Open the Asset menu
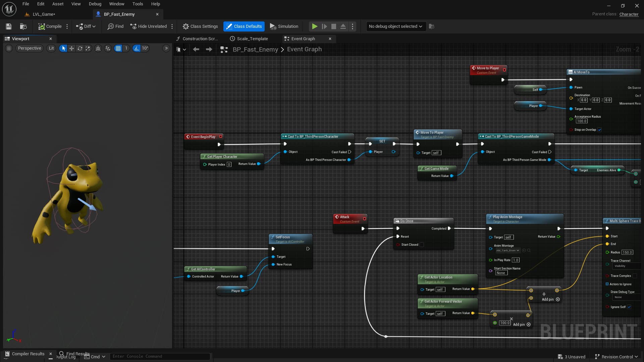Image resolution: width=644 pixels, height=362 pixels. (x=58, y=4)
